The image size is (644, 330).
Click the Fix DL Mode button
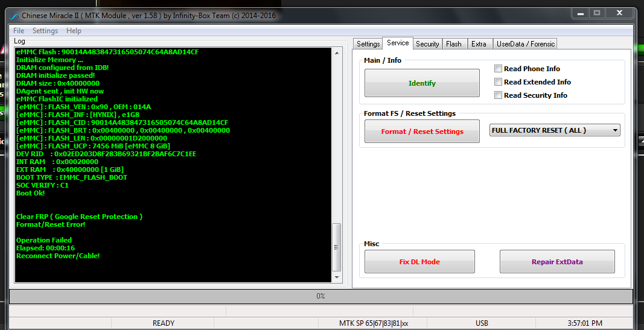419,261
